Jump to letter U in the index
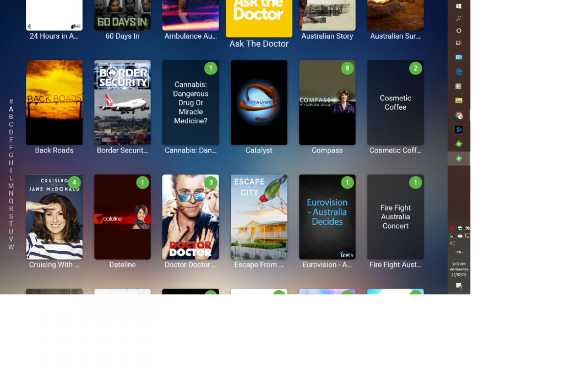This screenshot has height=368, width=588. 11,232
